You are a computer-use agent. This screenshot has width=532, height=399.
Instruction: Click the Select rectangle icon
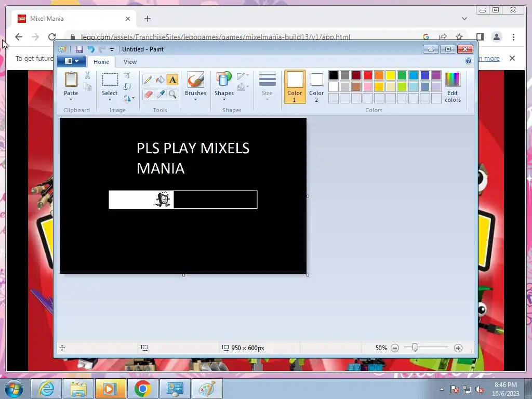point(110,79)
